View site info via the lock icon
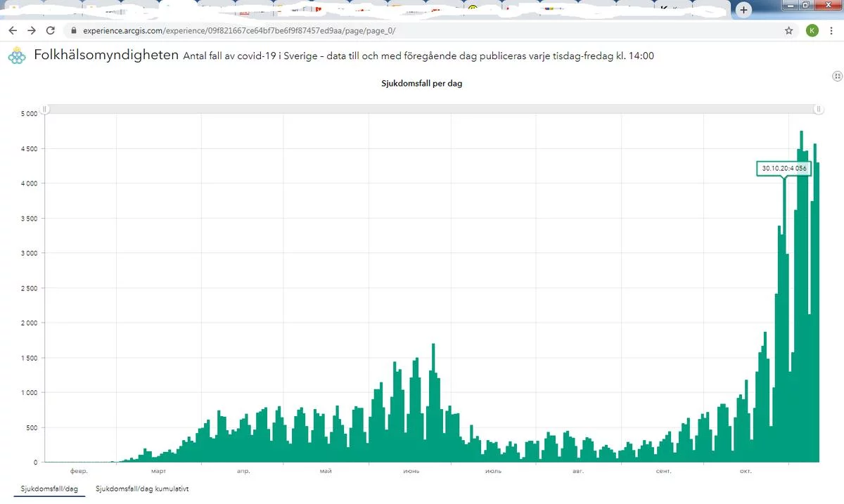The width and height of the screenshot is (844, 504). [74, 31]
